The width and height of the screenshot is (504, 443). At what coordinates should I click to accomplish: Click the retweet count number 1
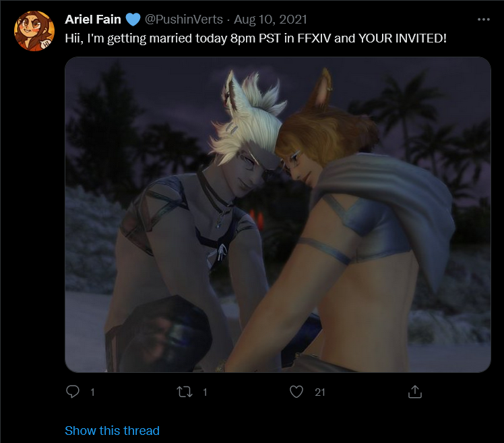coord(205,392)
